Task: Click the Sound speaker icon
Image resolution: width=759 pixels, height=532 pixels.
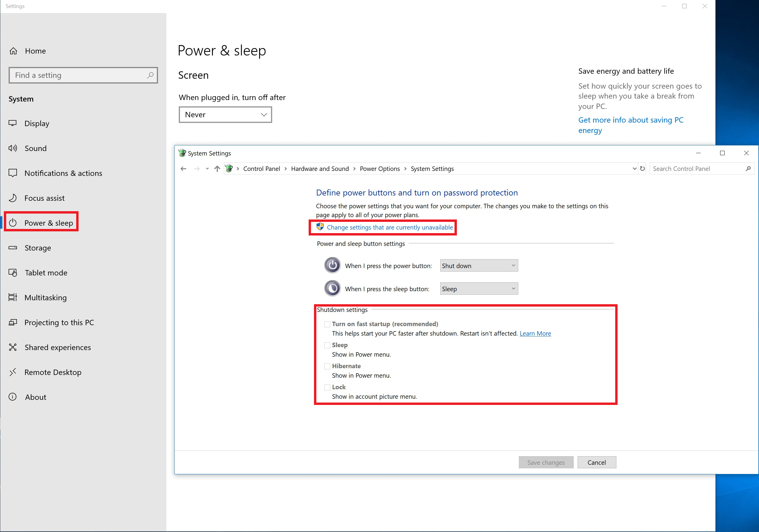Action: pos(12,148)
